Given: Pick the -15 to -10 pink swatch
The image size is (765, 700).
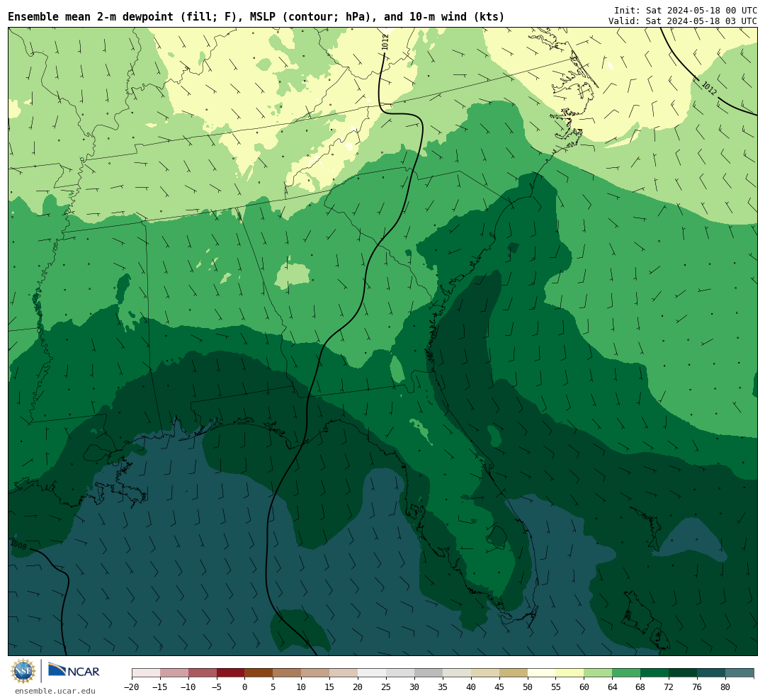Looking at the screenshot, I should [x=174, y=673].
